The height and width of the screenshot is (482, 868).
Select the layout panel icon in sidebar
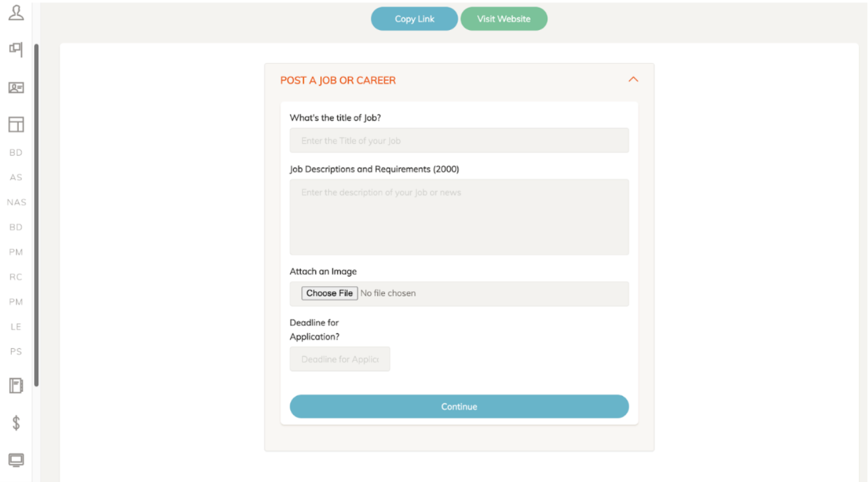point(16,124)
